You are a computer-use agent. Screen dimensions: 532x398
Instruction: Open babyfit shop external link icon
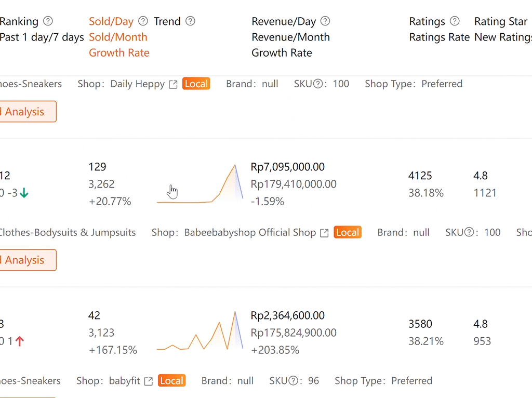(x=149, y=381)
